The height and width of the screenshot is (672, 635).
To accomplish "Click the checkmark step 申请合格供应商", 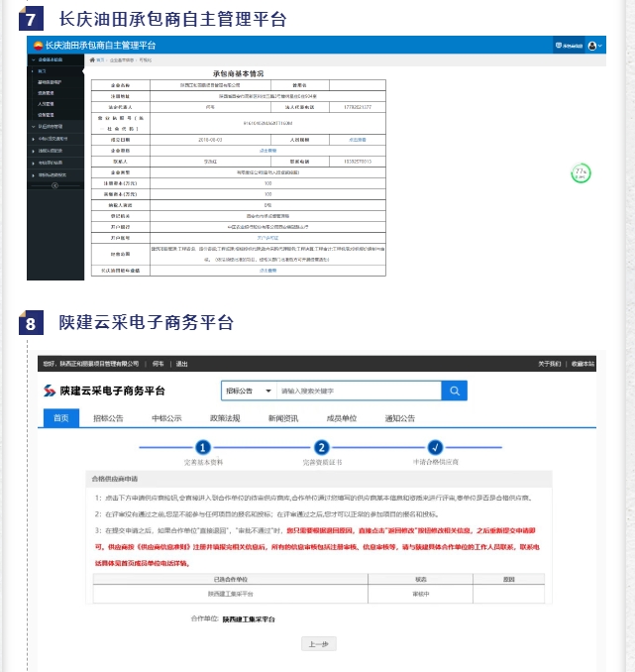I will point(435,447).
